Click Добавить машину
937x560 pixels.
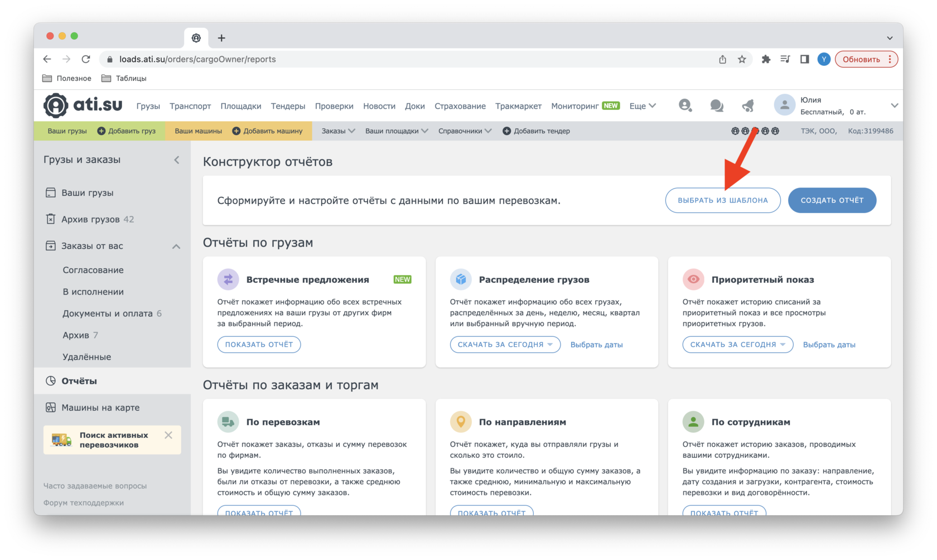tap(267, 131)
